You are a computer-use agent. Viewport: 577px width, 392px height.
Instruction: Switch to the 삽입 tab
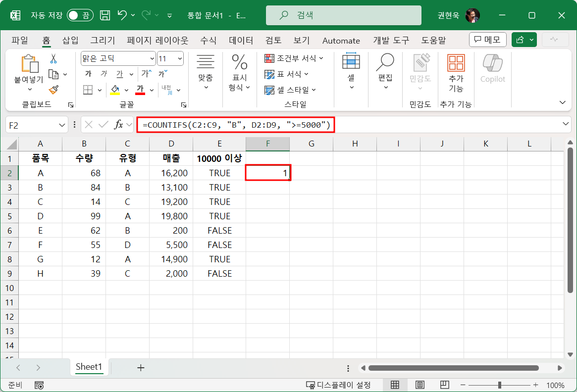(x=70, y=41)
